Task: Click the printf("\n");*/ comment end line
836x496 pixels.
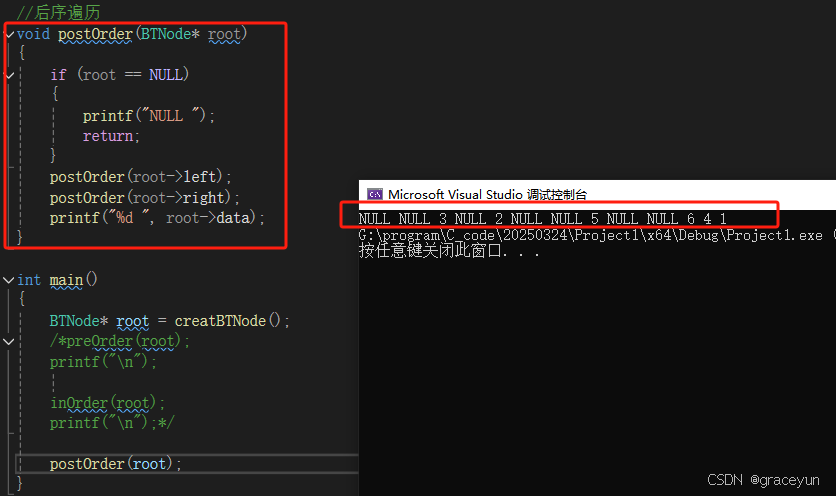Action: click(x=112, y=423)
